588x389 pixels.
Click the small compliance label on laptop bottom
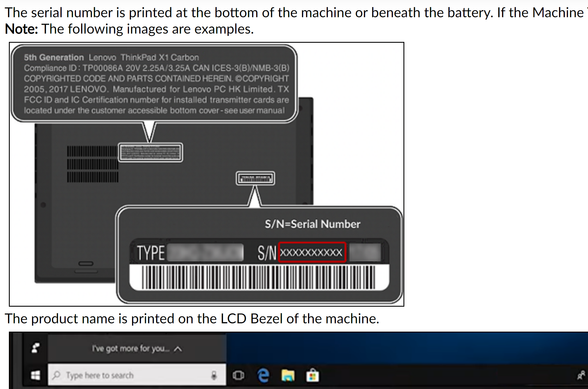(150, 152)
